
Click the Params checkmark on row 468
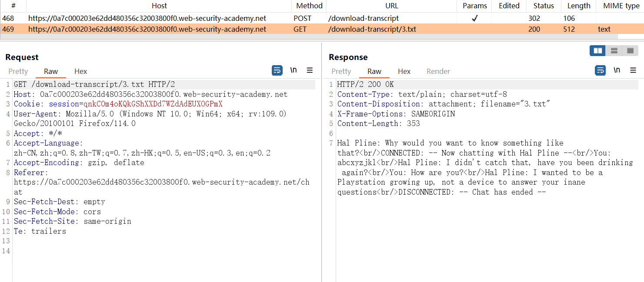474,18
